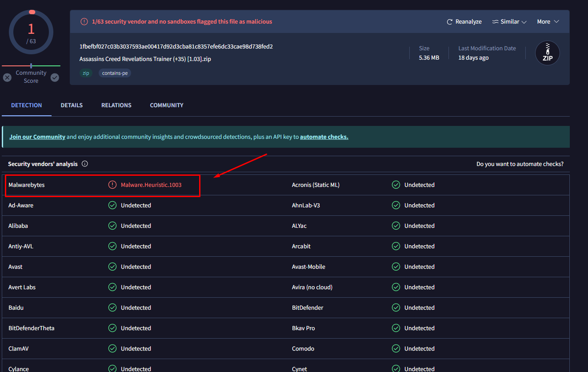This screenshot has width=588, height=372.
Task: Click the Alibaba undetected check icon
Action: (x=112, y=226)
